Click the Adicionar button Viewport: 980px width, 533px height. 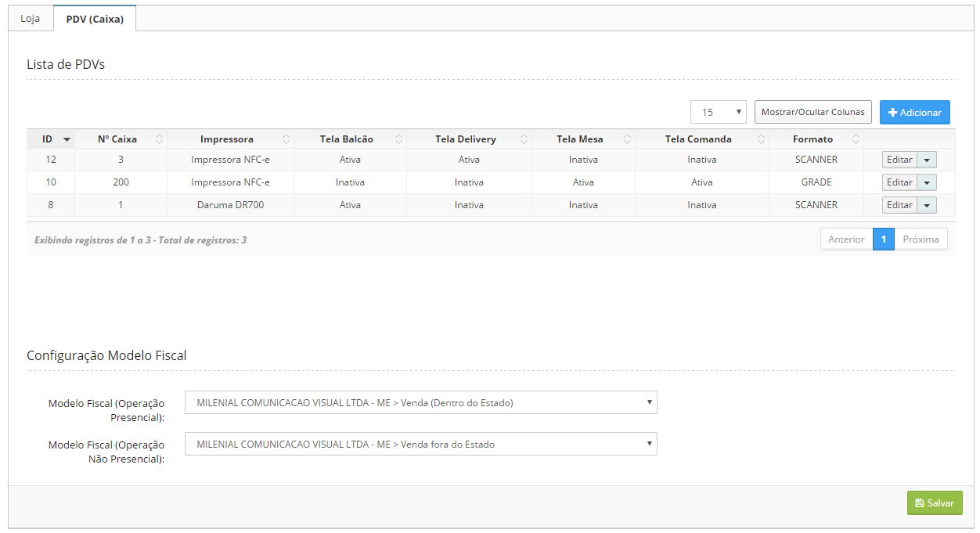914,112
